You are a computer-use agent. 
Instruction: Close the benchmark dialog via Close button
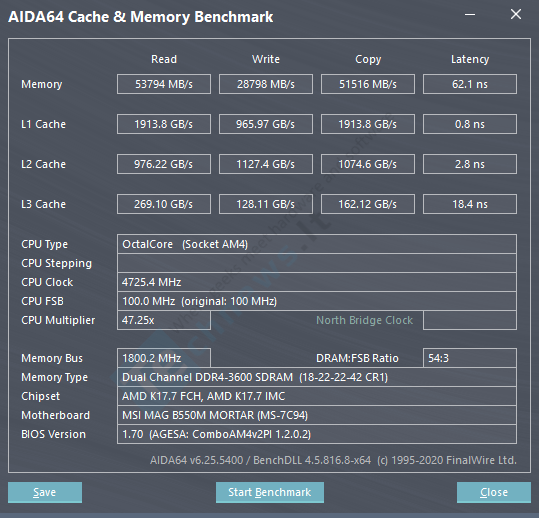[x=494, y=492]
